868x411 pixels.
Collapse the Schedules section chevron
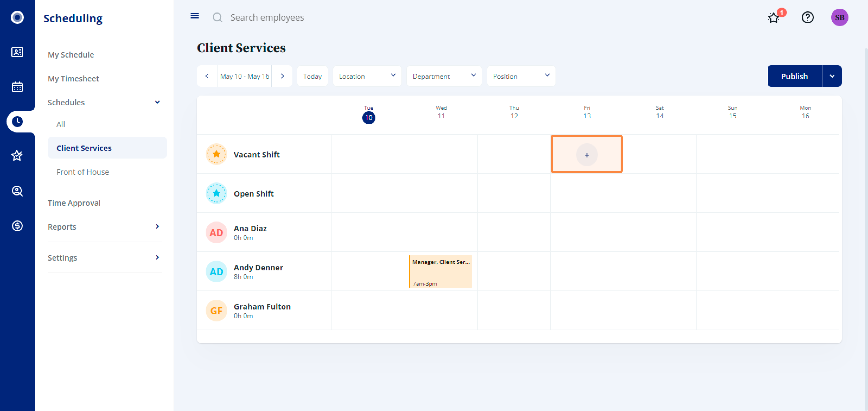pyautogui.click(x=157, y=102)
